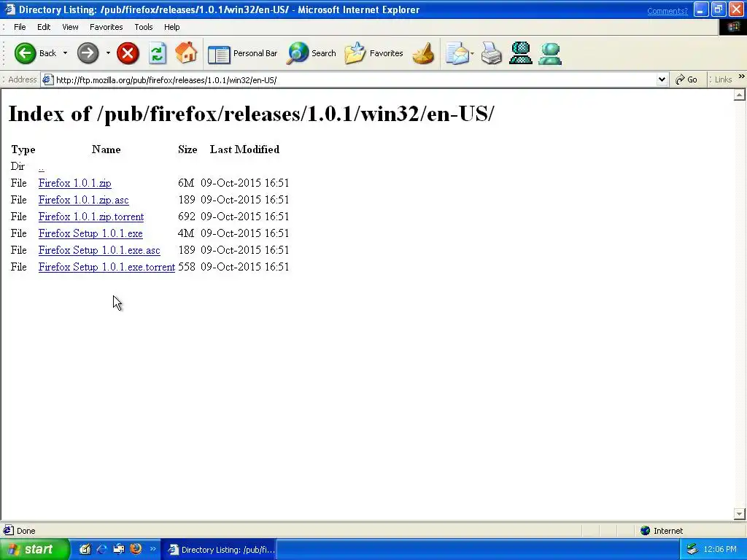Click the title bar Internet Explorer page icon

(9, 9)
